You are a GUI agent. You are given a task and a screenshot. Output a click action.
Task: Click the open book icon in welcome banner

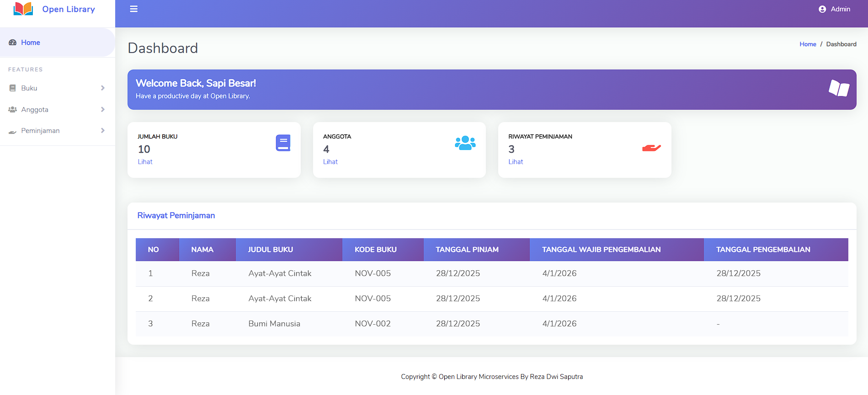839,88
